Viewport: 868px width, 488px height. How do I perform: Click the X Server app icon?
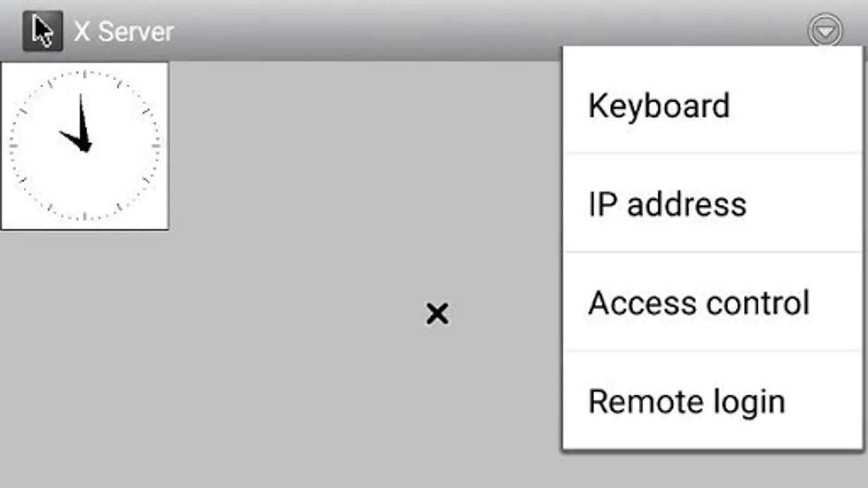(x=42, y=31)
